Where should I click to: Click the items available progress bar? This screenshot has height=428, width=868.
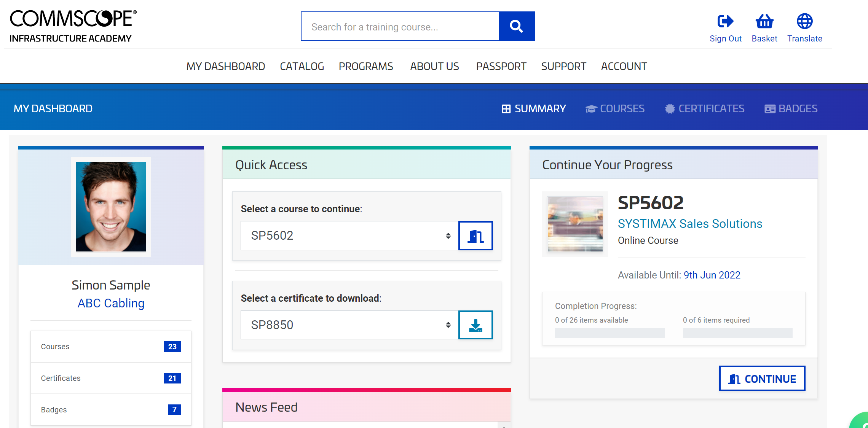610,333
